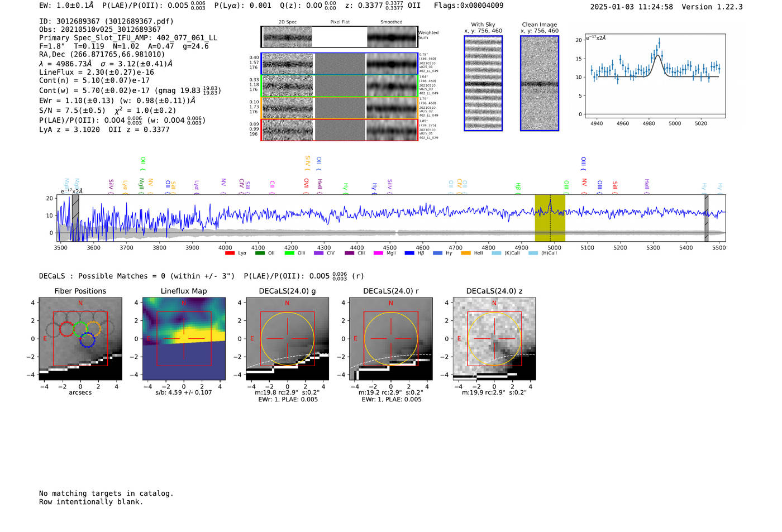Click the orange fiber circle in Fiber Positions
The height and width of the screenshot is (532, 782).
(x=93, y=329)
